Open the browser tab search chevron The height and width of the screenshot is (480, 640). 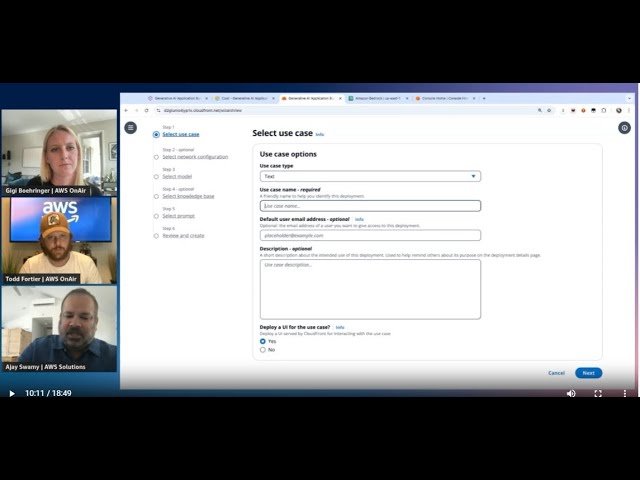(629, 98)
